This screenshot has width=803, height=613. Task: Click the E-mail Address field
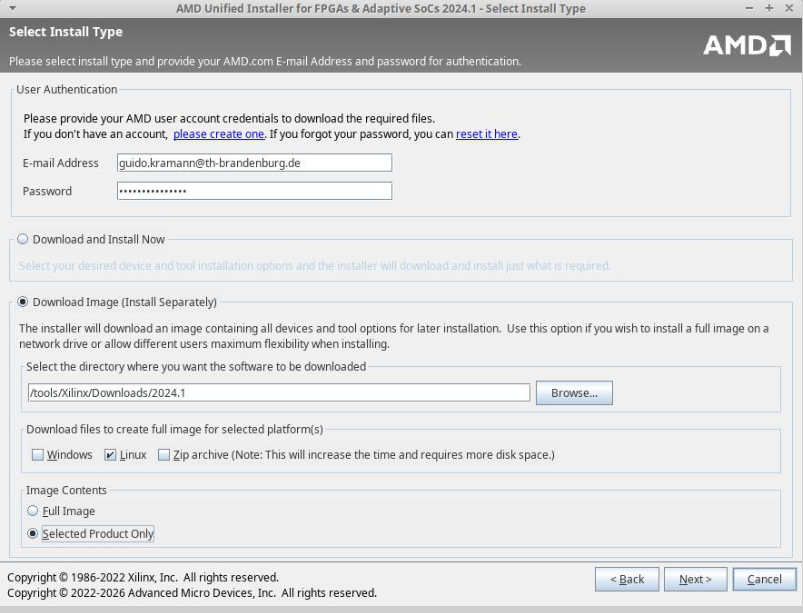(x=253, y=163)
